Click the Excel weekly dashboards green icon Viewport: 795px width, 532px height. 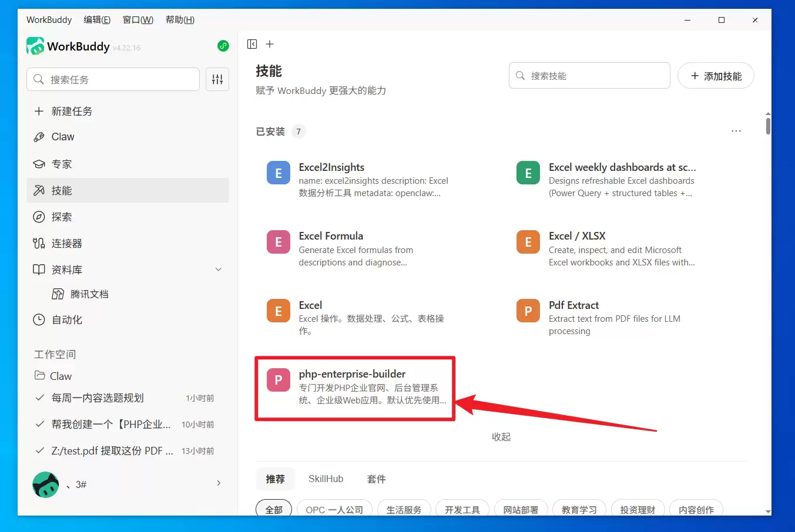528,173
